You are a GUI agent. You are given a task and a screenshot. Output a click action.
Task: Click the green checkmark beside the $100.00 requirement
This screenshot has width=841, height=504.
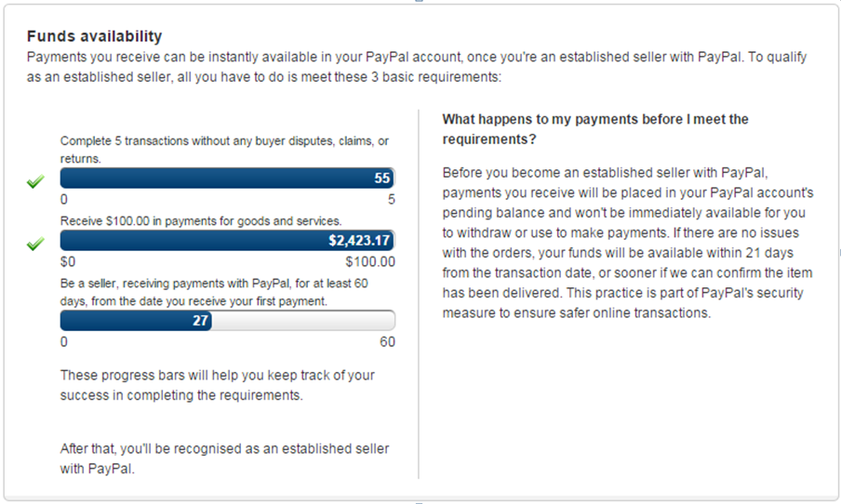[x=35, y=245]
